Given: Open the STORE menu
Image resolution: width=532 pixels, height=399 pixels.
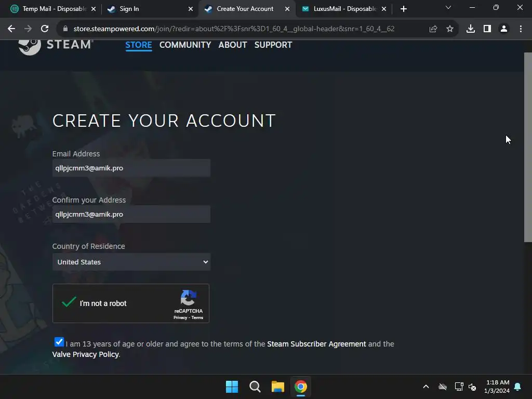Looking at the screenshot, I should click(138, 45).
